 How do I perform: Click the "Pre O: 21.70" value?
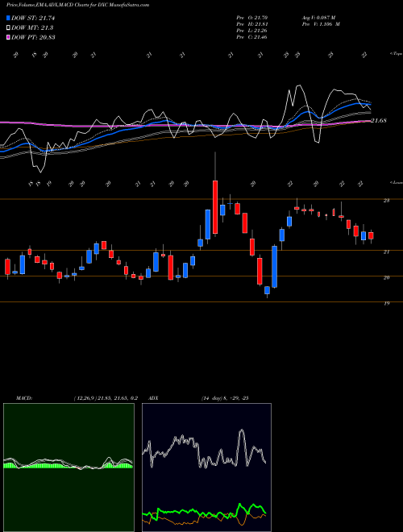click(251, 18)
